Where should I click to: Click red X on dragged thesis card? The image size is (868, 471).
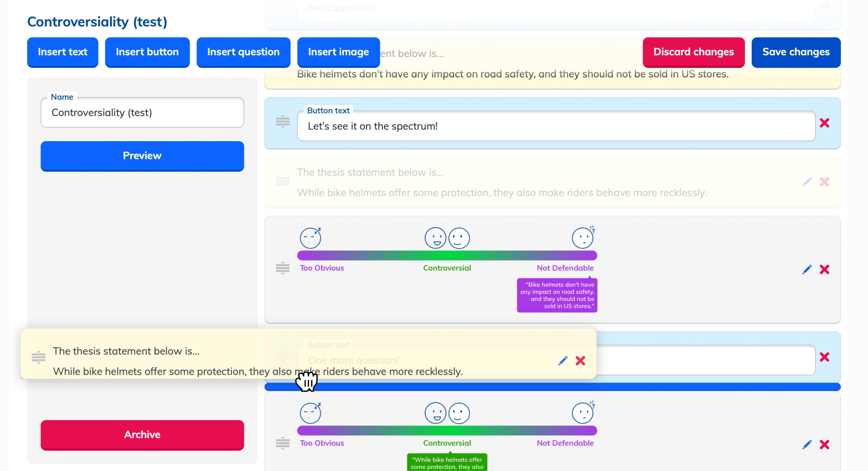coord(580,361)
